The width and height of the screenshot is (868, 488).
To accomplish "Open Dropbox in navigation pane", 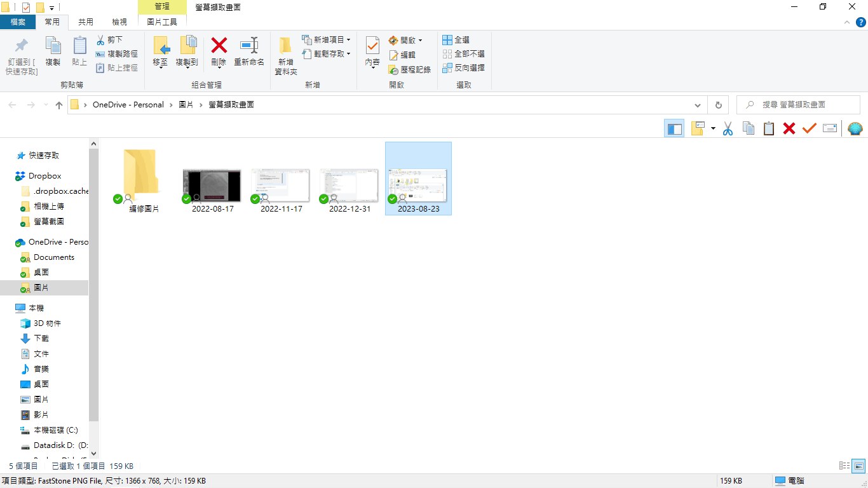I will coord(44,175).
